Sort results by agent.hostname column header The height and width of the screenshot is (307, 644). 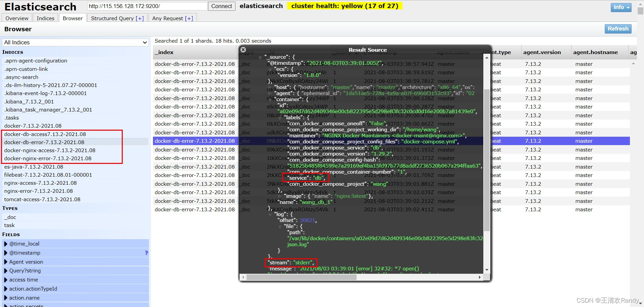599,52
